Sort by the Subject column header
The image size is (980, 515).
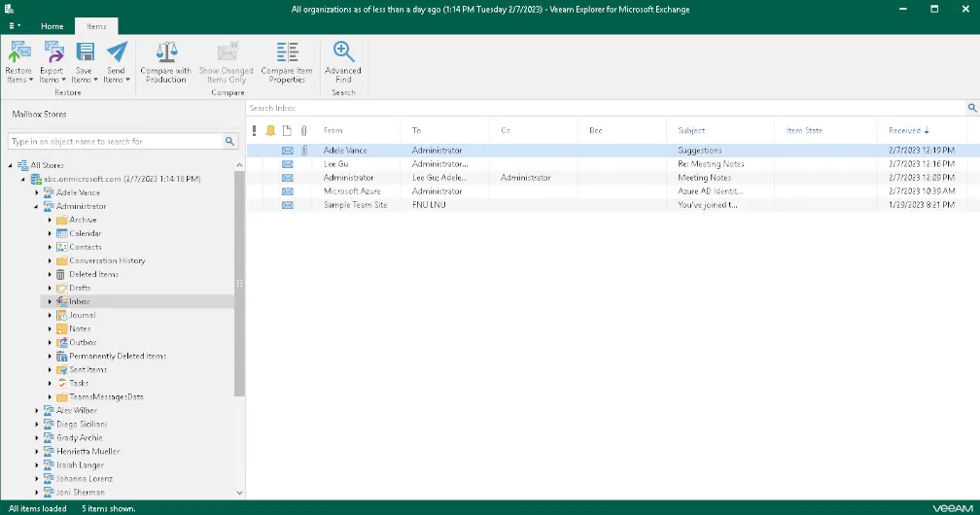tap(691, 130)
